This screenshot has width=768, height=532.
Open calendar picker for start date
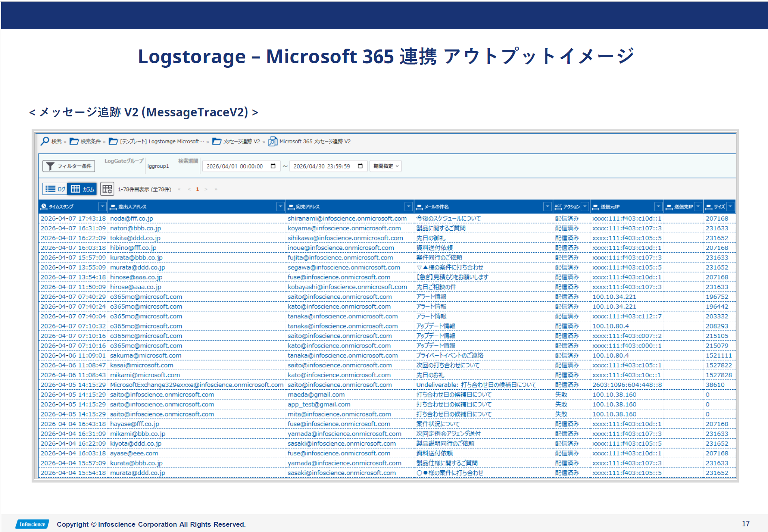[273, 166]
